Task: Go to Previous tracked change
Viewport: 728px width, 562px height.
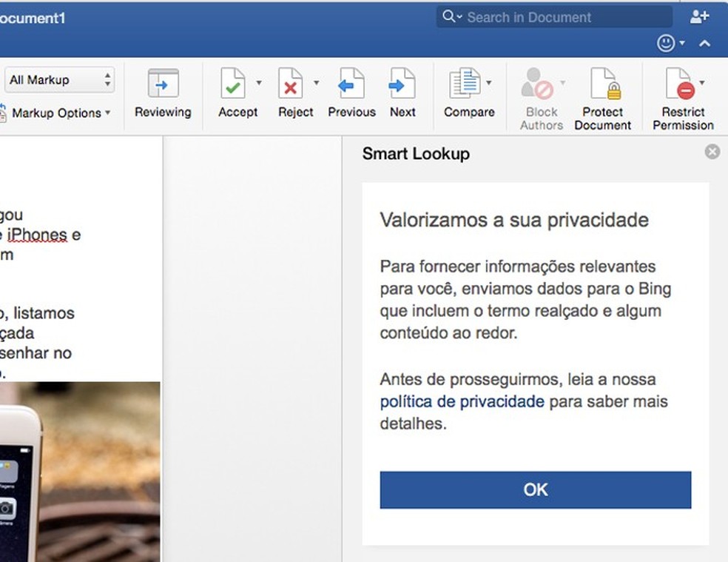Action: 351,84
